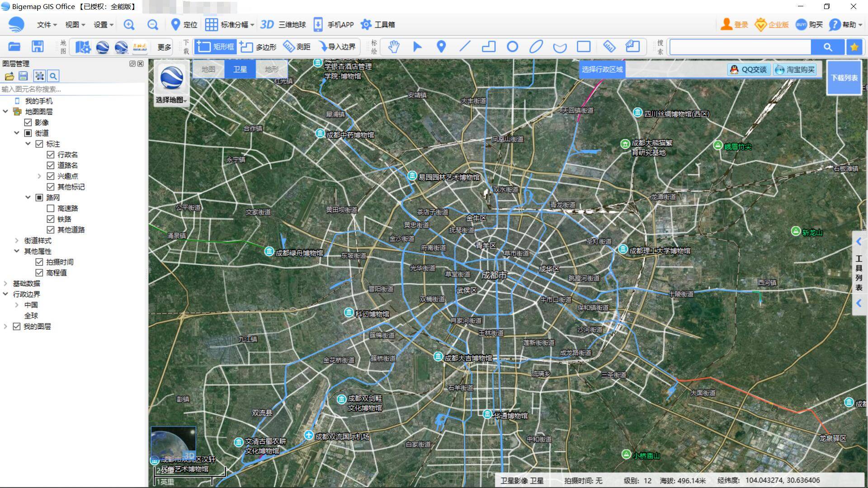This screenshot has width=868, height=488.
Task: Open the 帮助 menu
Action: pyautogui.click(x=845, y=25)
